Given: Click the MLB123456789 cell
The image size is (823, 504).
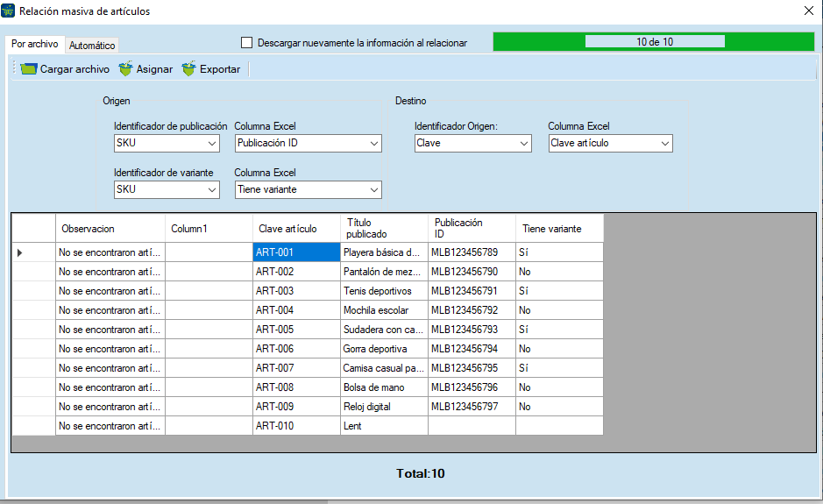Looking at the screenshot, I should (x=472, y=252).
